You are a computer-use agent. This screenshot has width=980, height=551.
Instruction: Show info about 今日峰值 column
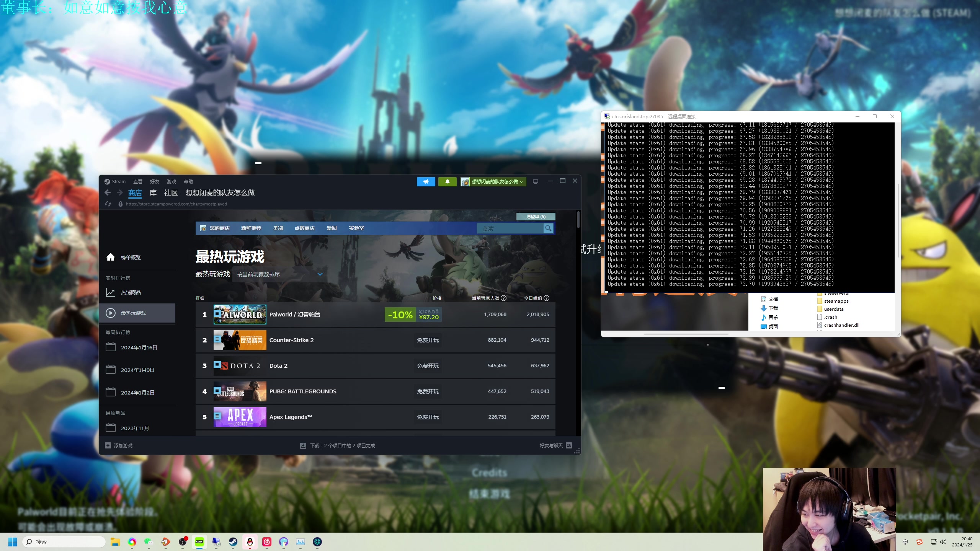547,298
